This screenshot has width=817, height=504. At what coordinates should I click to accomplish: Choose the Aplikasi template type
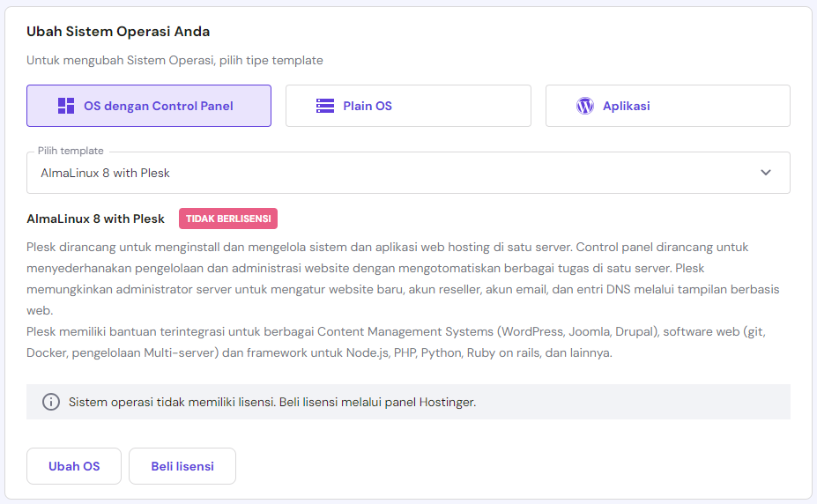(x=667, y=106)
